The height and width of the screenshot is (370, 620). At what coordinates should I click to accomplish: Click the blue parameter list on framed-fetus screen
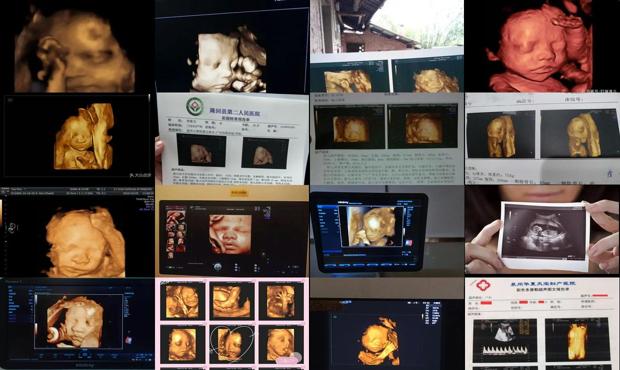[15, 304]
